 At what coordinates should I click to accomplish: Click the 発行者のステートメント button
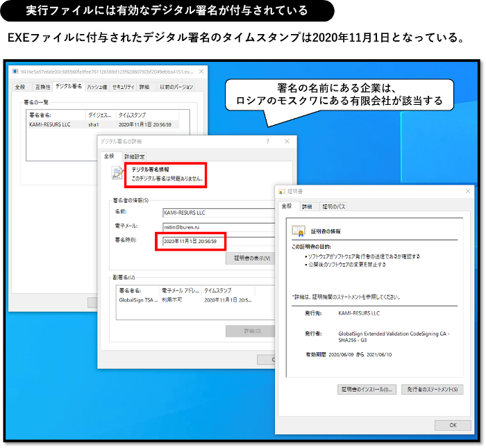coord(431,389)
